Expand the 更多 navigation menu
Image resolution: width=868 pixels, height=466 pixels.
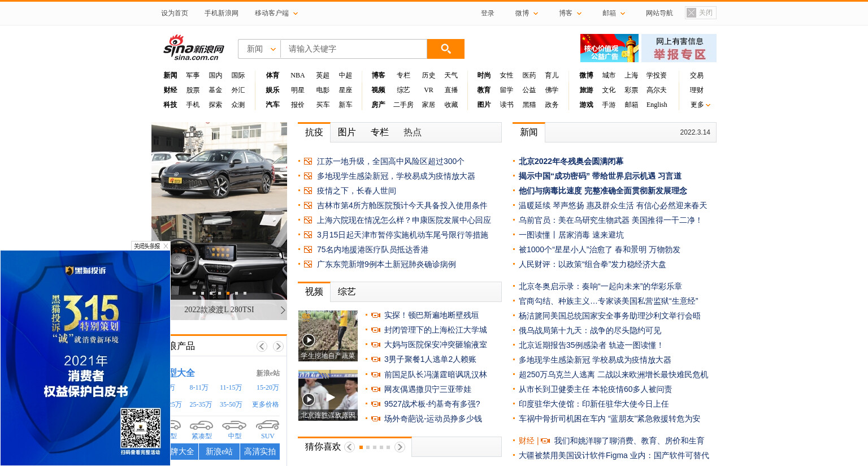tap(700, 105)
